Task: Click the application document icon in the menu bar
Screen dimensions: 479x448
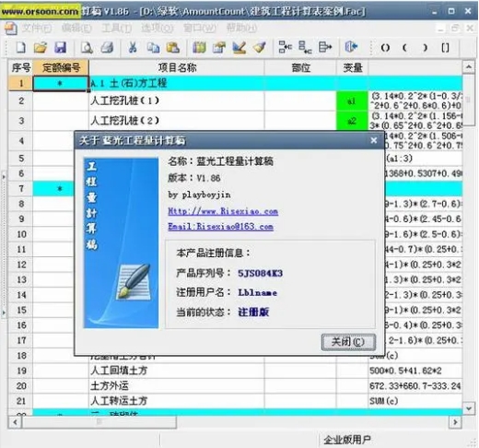Action: point(11,29)
